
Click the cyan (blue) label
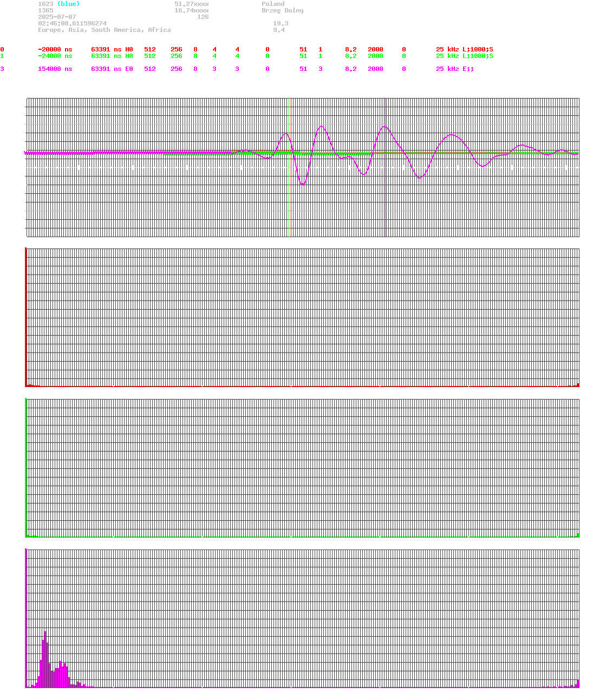tap(68, 4)
